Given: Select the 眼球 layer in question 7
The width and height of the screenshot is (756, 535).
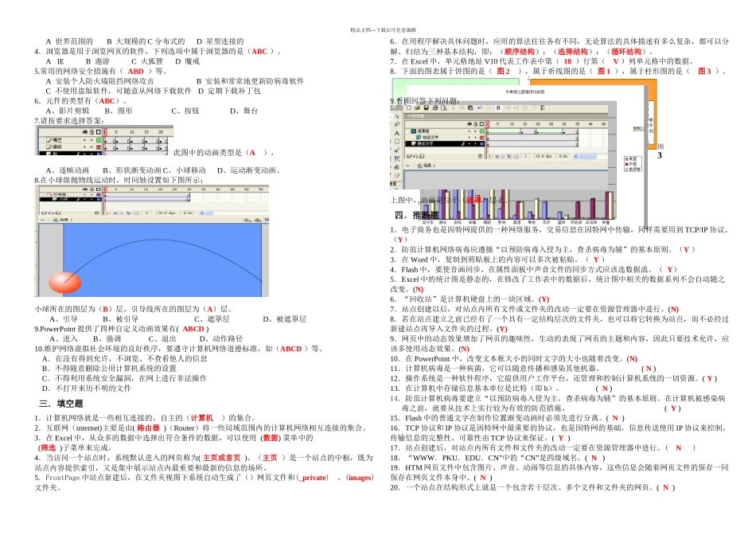Looking at the screenshot, I should coord(70,147).
